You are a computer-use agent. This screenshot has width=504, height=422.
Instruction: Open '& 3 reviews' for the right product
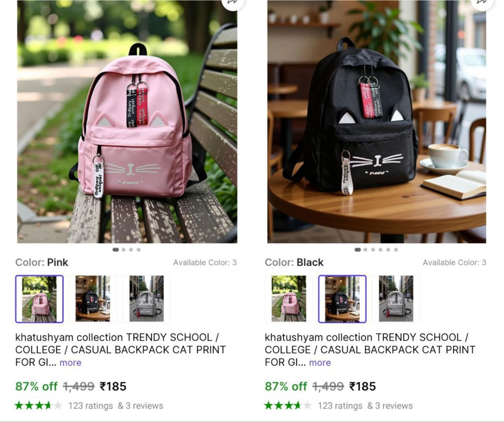click(x=390, y=406)
